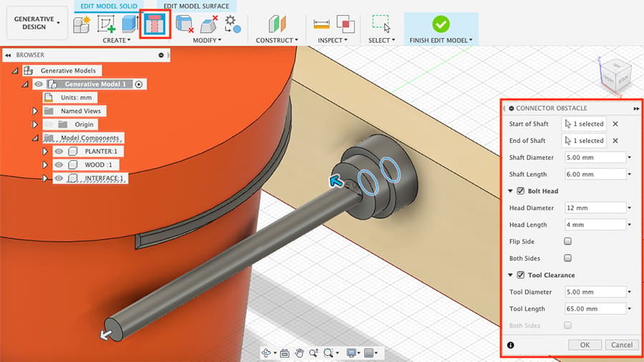Clear the End of Shaft selection X
This screenshot has height=362, width=644.
click(x=615, y=140)
